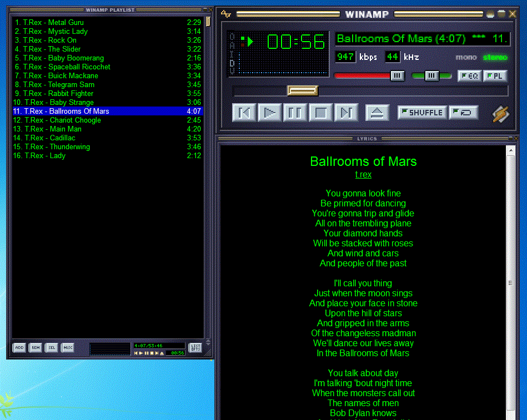
Task: Click the volume slider handle
Action: click(x=397, y=76)
